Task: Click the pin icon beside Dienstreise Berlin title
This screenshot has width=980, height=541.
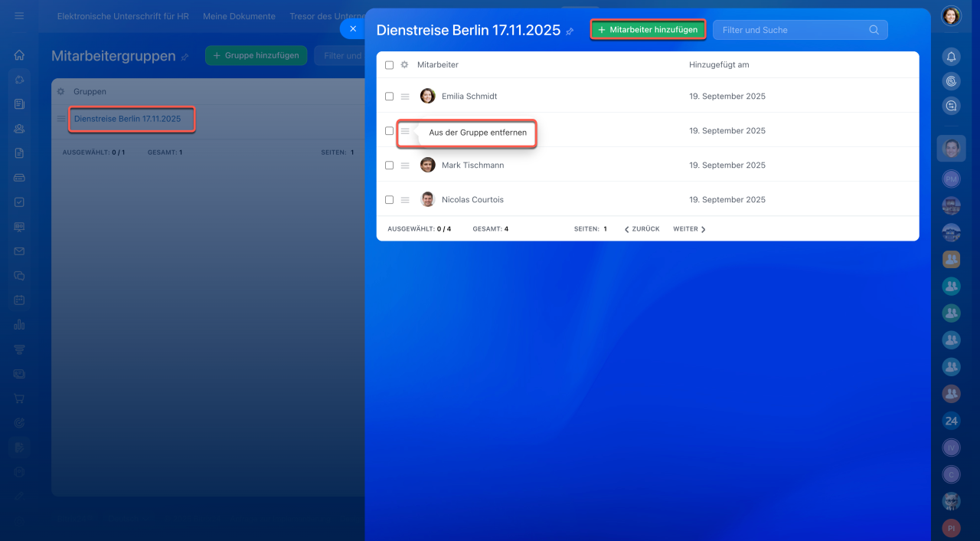Action: point(569,31)
